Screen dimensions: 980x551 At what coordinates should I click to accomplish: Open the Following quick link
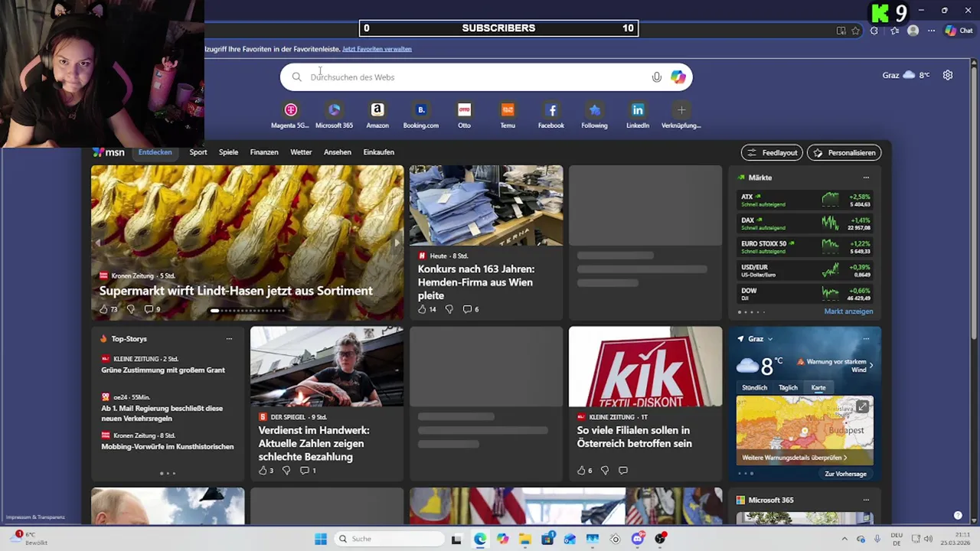coord(594,116)
